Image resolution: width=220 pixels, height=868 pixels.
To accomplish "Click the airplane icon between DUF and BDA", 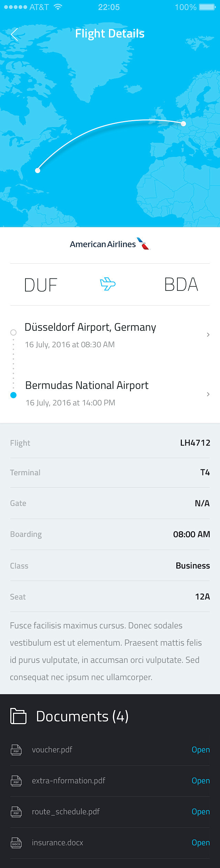I will point(108,284).
